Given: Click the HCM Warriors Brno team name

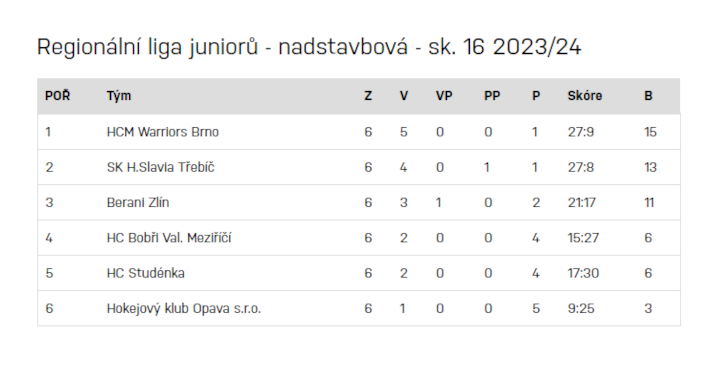Looking at the screenshot, I should 163,132.
